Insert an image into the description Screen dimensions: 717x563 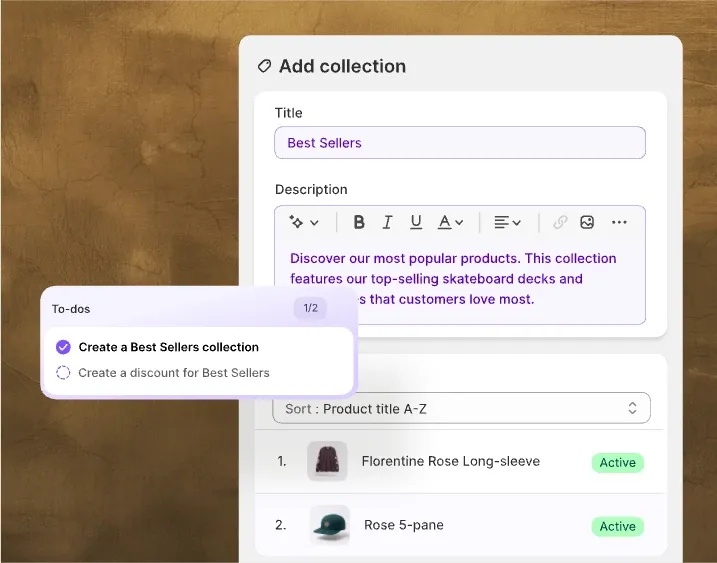tap(588, 222)
